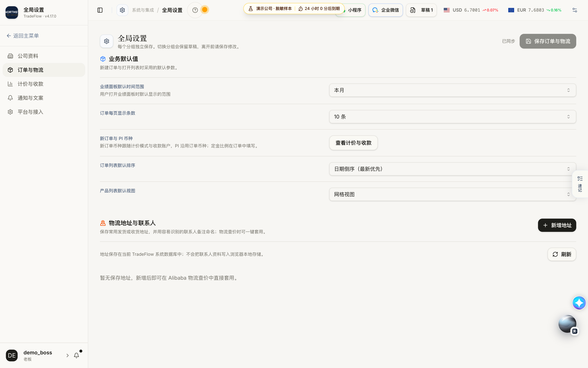Open 计价与收款 sidebar section
Screen dimensions: 588x368
(44, 84)
